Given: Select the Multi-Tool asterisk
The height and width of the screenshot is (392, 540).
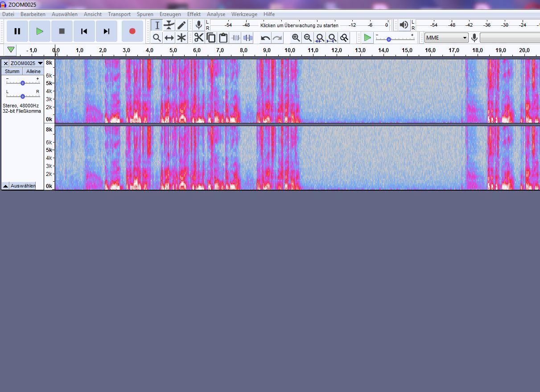Looking at the screenshot, I should click(181, 38).
